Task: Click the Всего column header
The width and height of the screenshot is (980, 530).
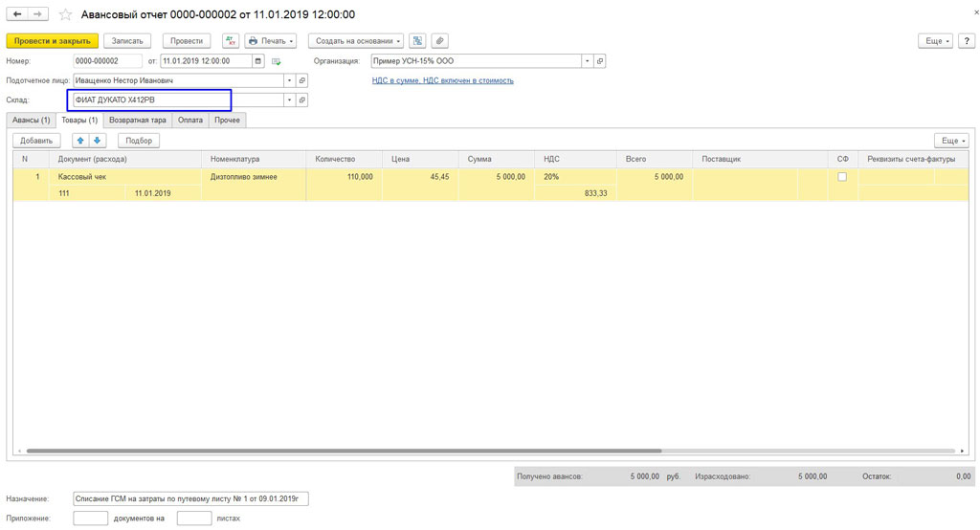Action: point(655,159)
